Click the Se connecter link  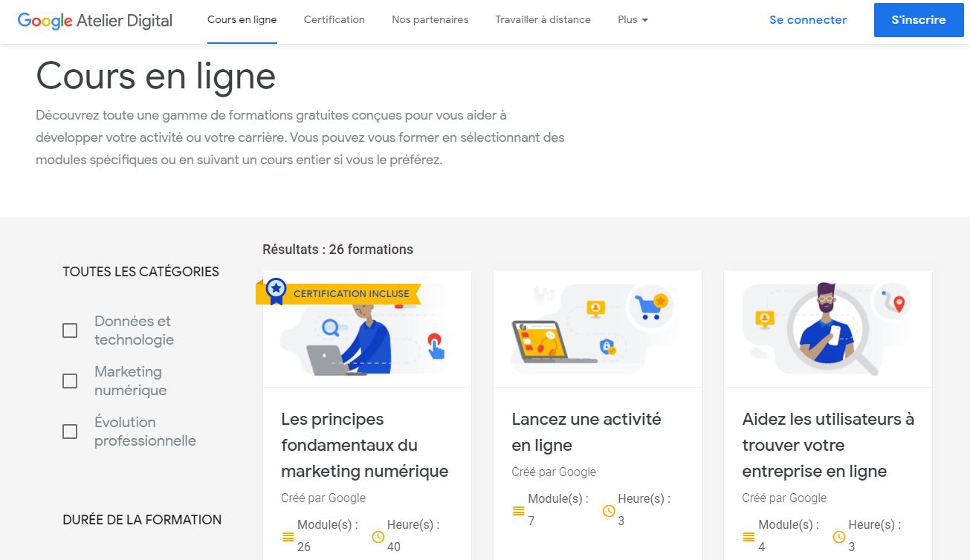click(x=807, y=20)
